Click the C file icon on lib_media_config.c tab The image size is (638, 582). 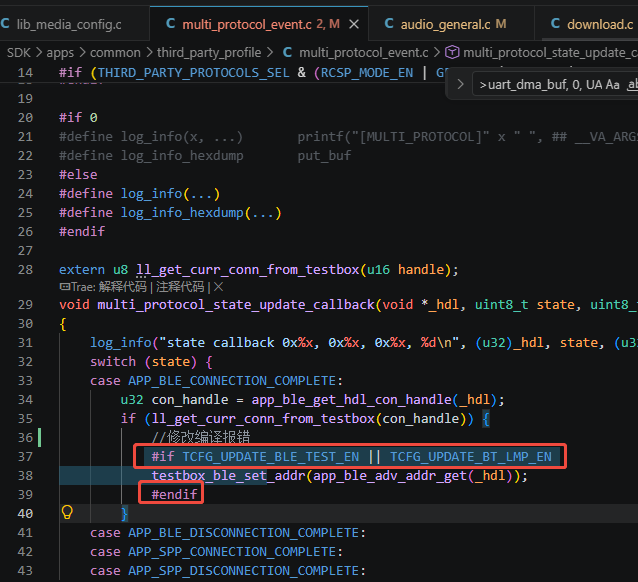pyautogui.click(x=5, y=24)
